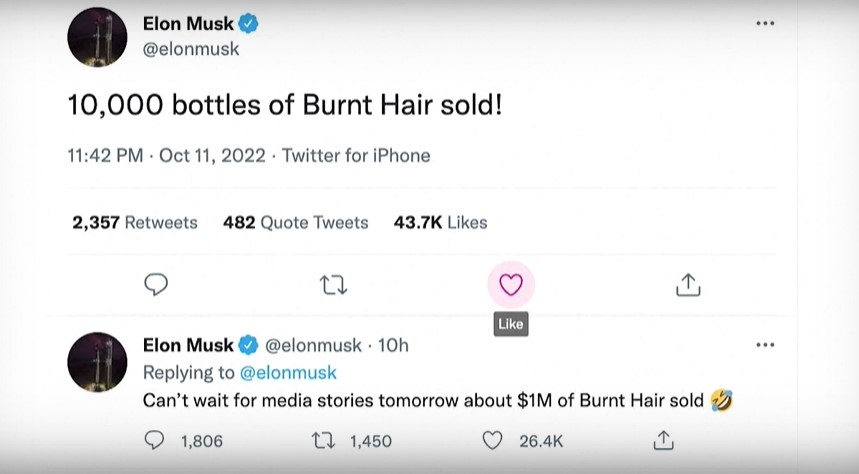Reply to the main tweet
Viewport: 859px width, 474px height.
156,285
